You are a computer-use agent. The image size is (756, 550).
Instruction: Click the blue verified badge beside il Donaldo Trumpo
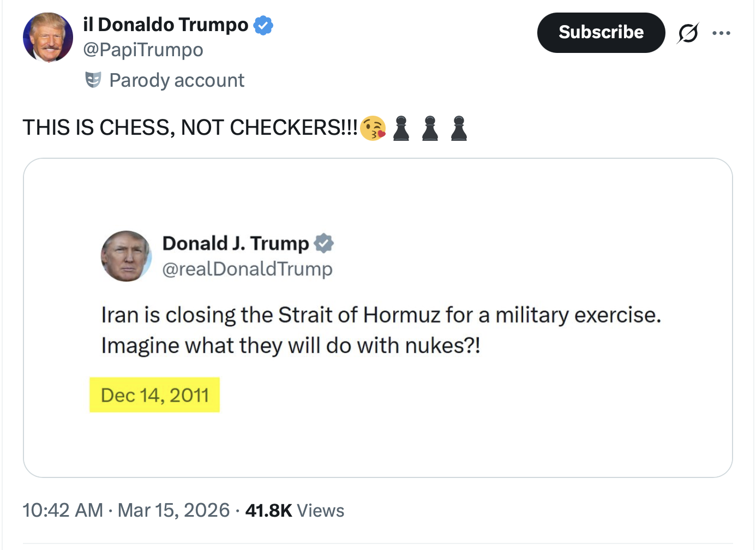(263, 25)
